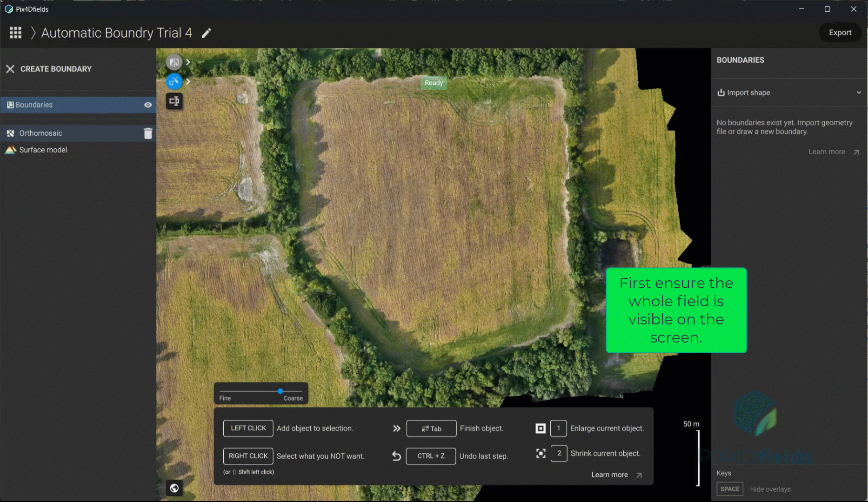Open the split view comparison tool
This screenshot has width=868, height=502.
(174, 61)
